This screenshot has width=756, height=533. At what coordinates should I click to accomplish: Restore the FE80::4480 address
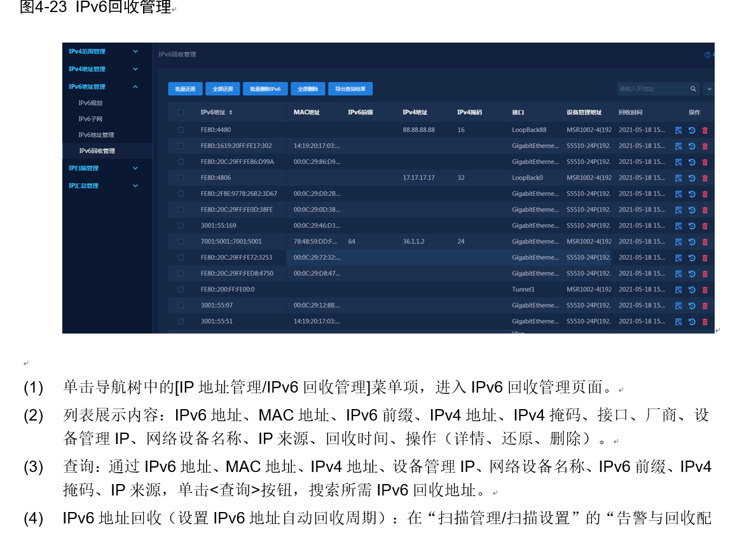pyautogui.click(x=692, y=130)
